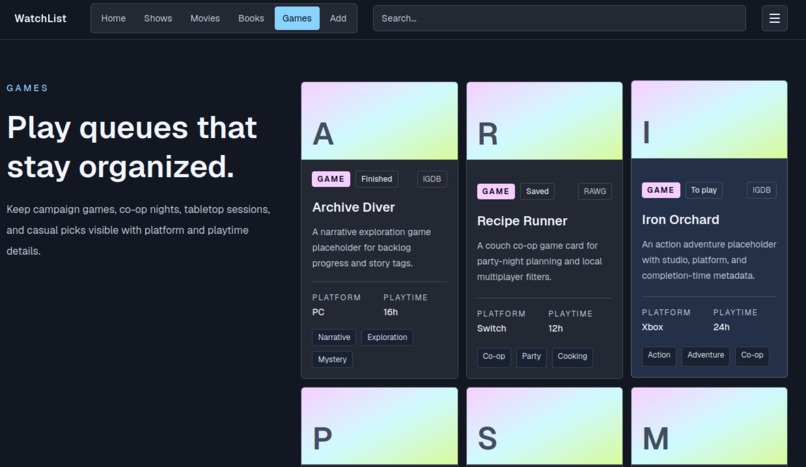The image size is (806, 467).
Task: Open the cover thumbnail lettered M
Action: click(709, 426)
